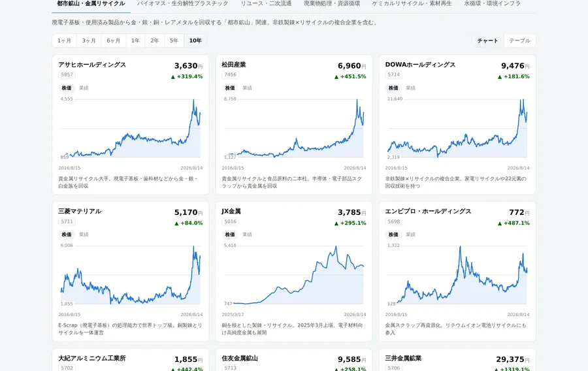
Task: Click the 松田産業 price chart
Action: point(294,128)
